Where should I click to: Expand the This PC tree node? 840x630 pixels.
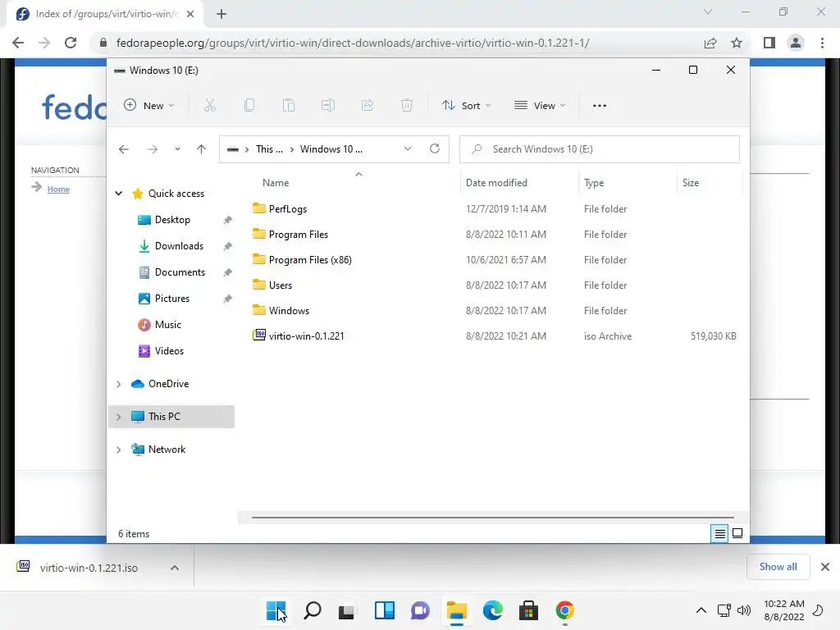click(119, 417)
